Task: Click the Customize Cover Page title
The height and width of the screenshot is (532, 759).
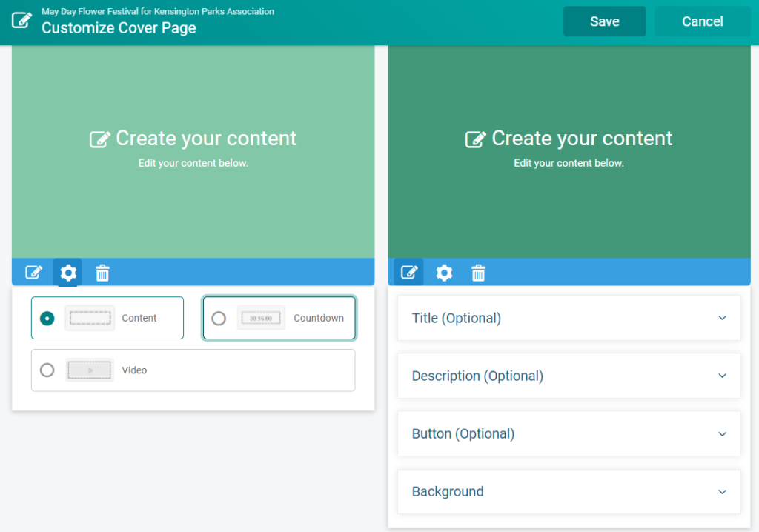Action: pyautogui.click(x=119, y=28)
